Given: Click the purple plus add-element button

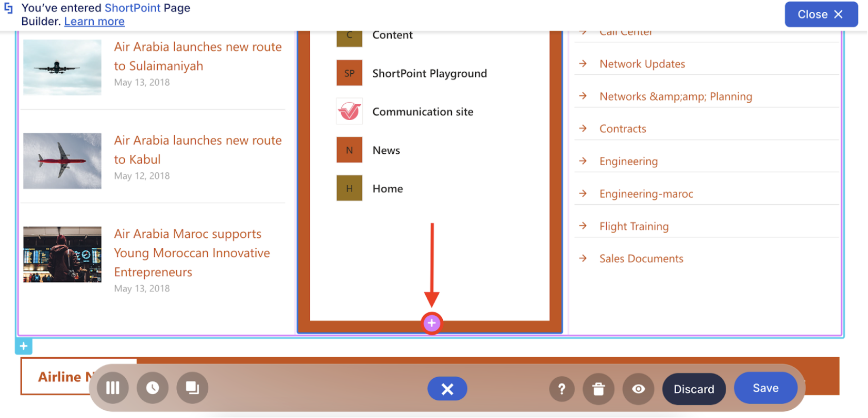Looking at the screenshot, I should point(432,324).
